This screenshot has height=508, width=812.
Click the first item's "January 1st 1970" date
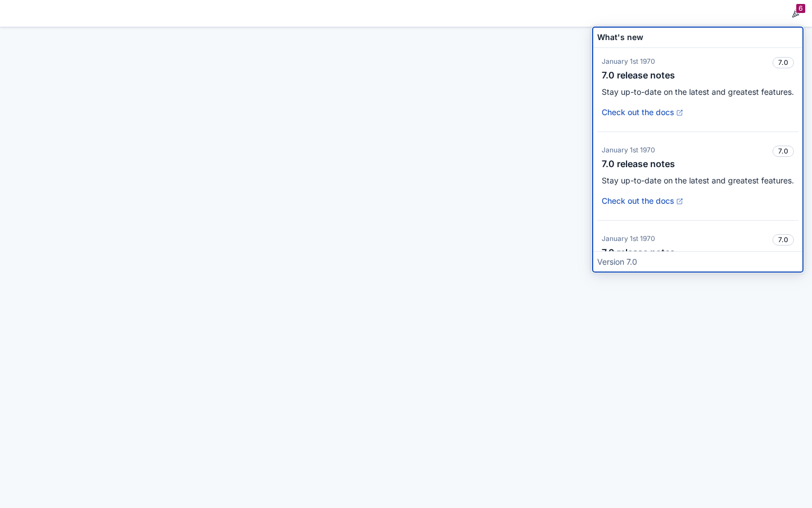click(x=628, y=62)
